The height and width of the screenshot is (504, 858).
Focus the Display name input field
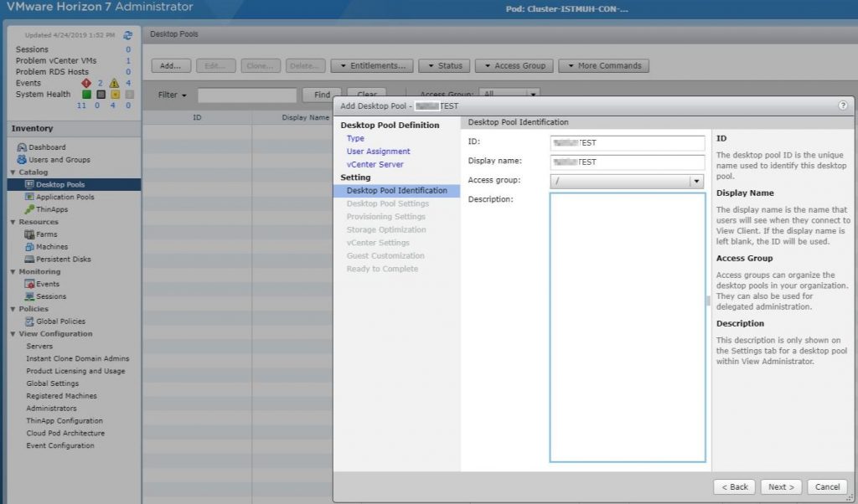(627, 162)
